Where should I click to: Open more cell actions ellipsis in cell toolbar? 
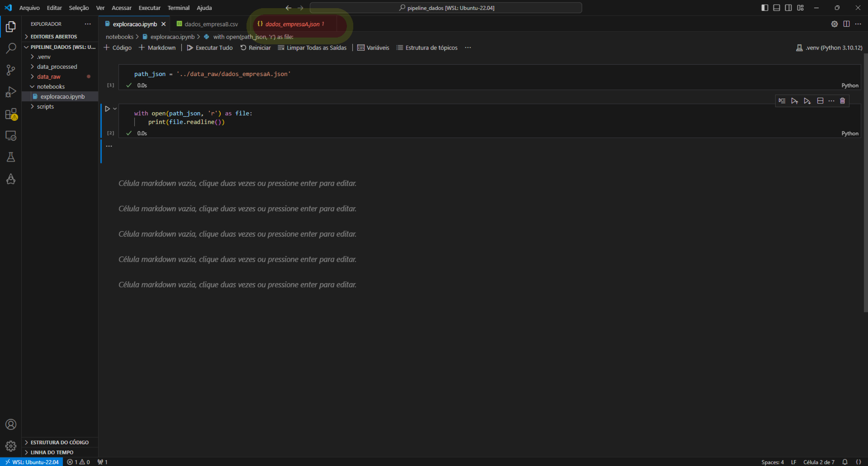pyautogui.click(x=831, y=101)
